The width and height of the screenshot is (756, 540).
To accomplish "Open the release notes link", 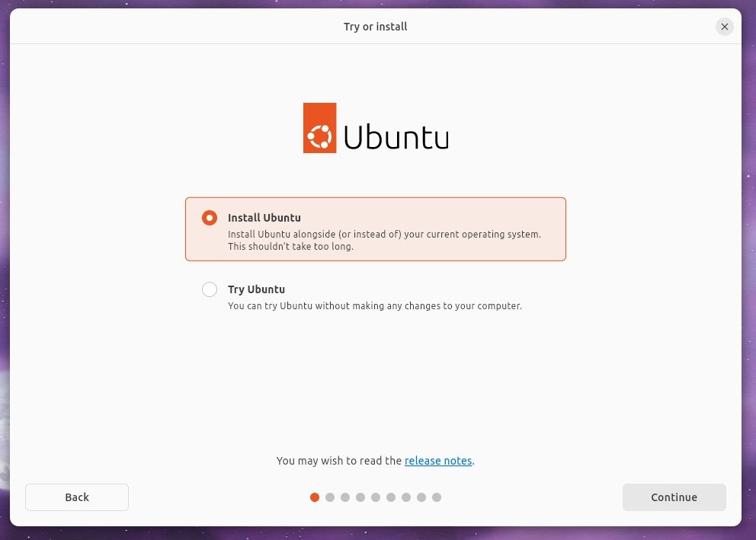I will pyautogui.click(x=438, y=461).
